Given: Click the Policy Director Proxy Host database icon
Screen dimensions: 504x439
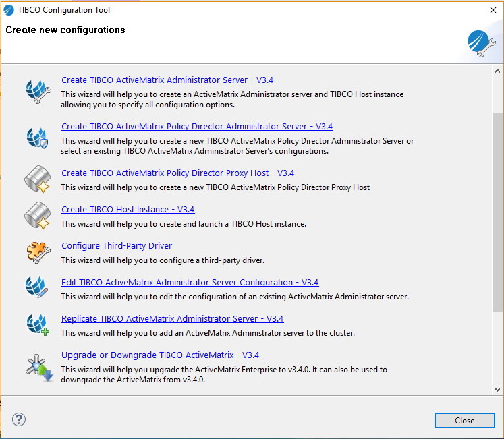Looking at the screenshot, I should (37, 179).
